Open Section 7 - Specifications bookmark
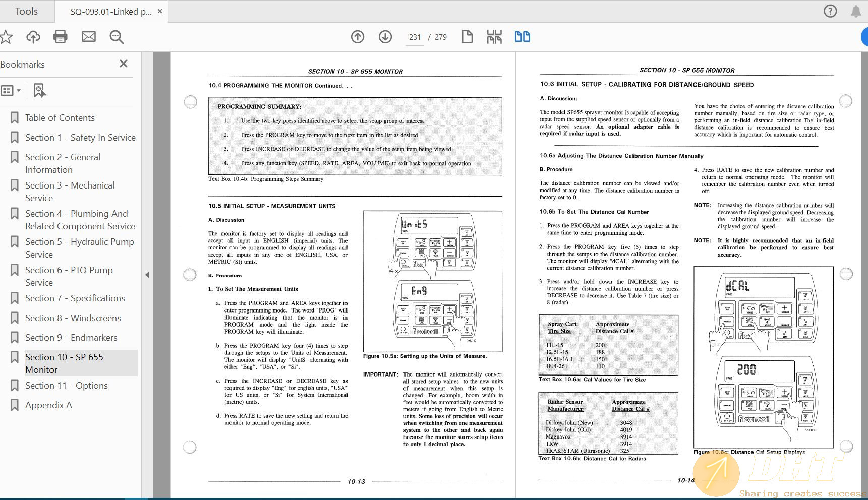 75,298
